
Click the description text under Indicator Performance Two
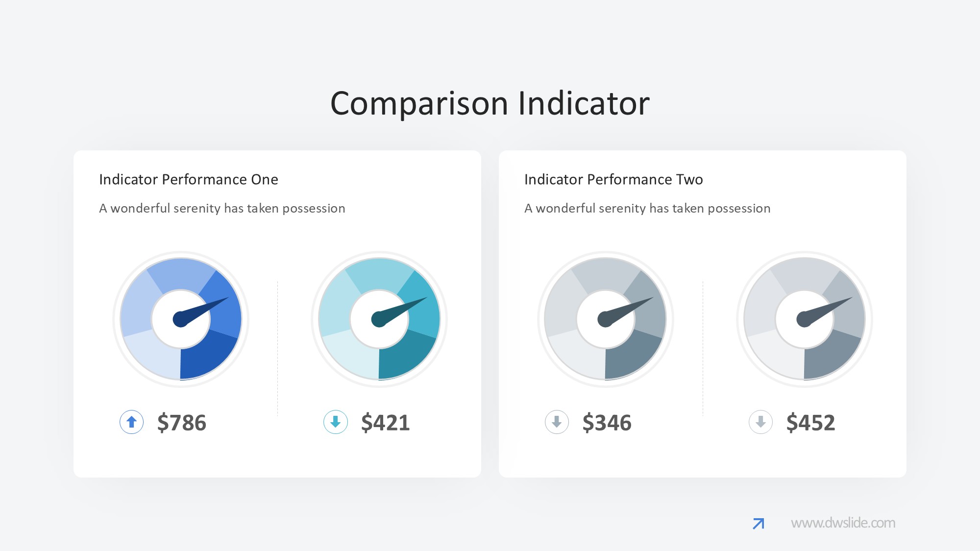[647, 209]
